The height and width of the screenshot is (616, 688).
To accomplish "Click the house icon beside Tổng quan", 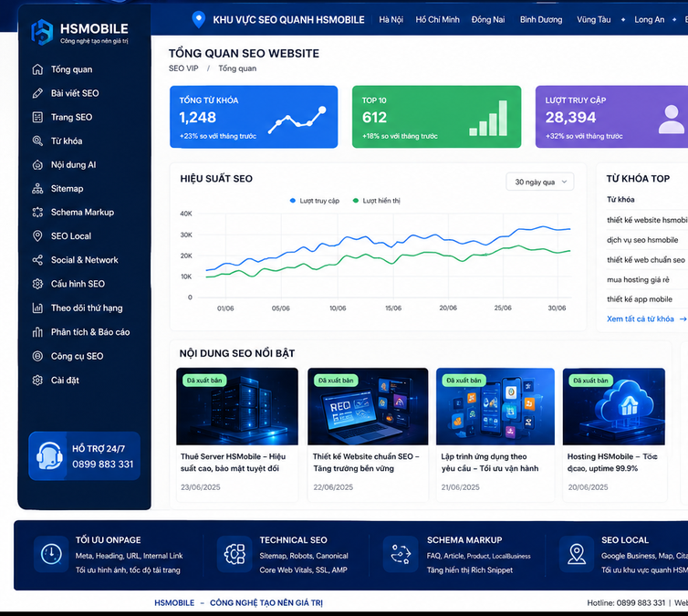I will (37, 69).
